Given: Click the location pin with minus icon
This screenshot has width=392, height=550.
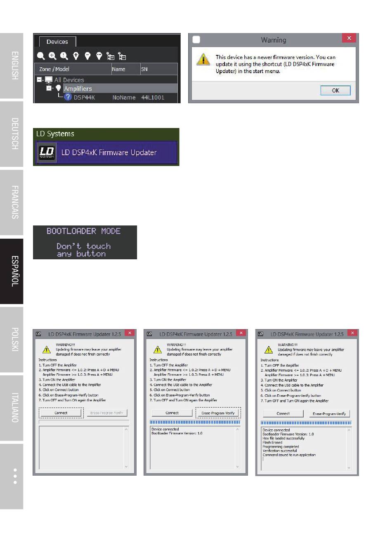Looking at the screenshot, I should point(87,56).
